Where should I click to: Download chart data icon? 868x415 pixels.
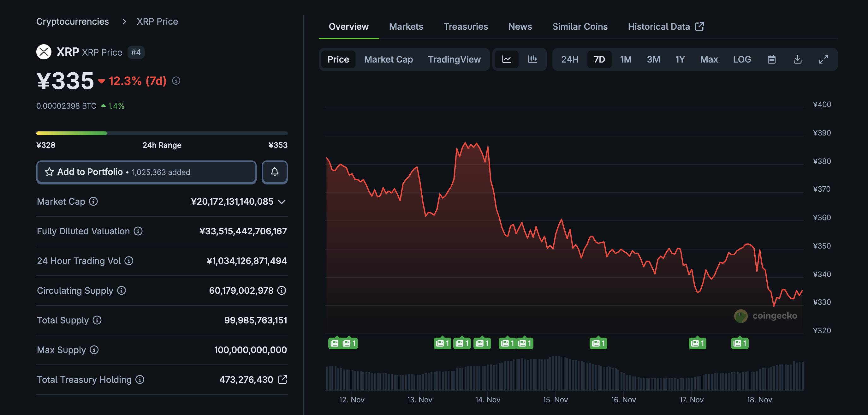tap(797, 59)
